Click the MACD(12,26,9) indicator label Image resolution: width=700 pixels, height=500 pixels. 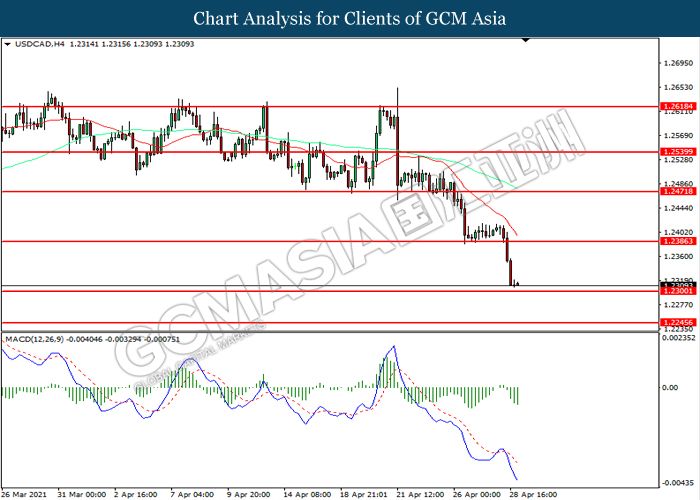point(35,339)
